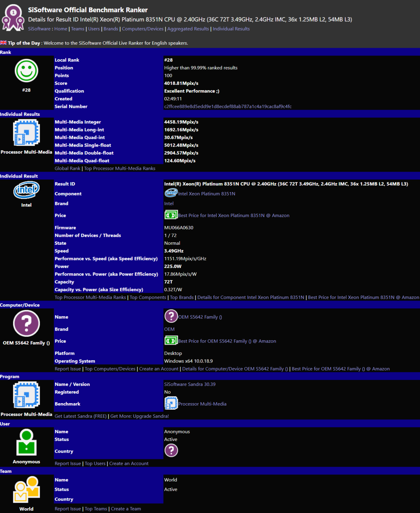Go to Aggregated Results in the navigation
The height and width of the screenshot is (513, 420).
pyautogui.click(x=188, y=29)
